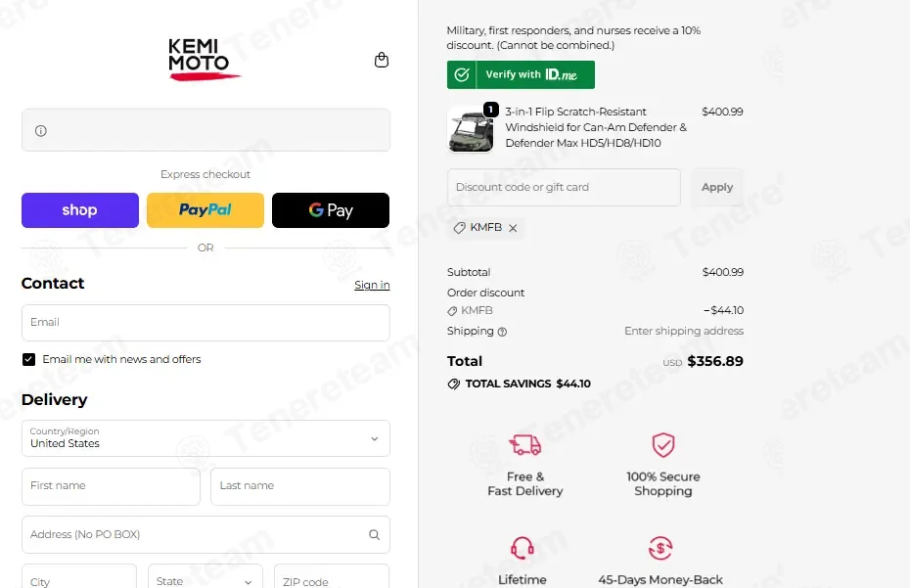
Task: Click the Apply discount button
Action: tap(717, 188)
